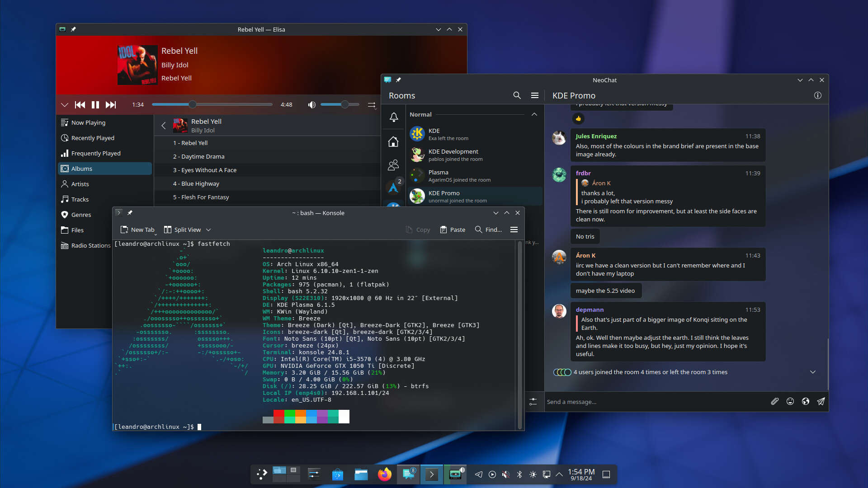Image resolution: width=868 pixels, height=488 pixels.
Task: Skip to previous track in Elisa
Action: 80,105
